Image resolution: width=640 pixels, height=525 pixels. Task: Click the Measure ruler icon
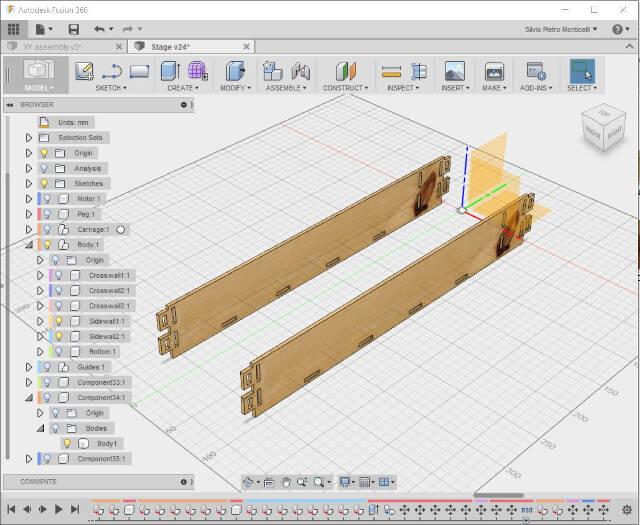point(391,72)
